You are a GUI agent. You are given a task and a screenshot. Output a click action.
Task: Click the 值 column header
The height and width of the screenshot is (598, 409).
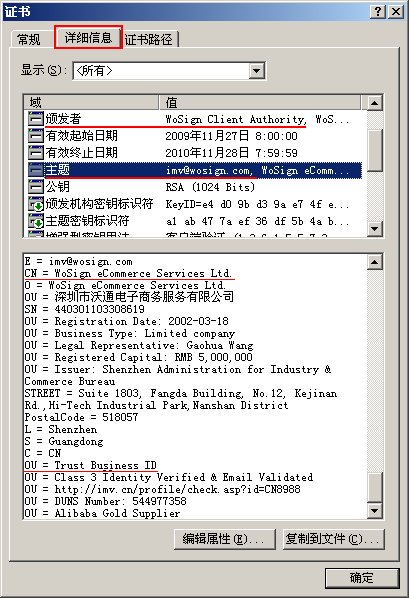pos(260,102)
